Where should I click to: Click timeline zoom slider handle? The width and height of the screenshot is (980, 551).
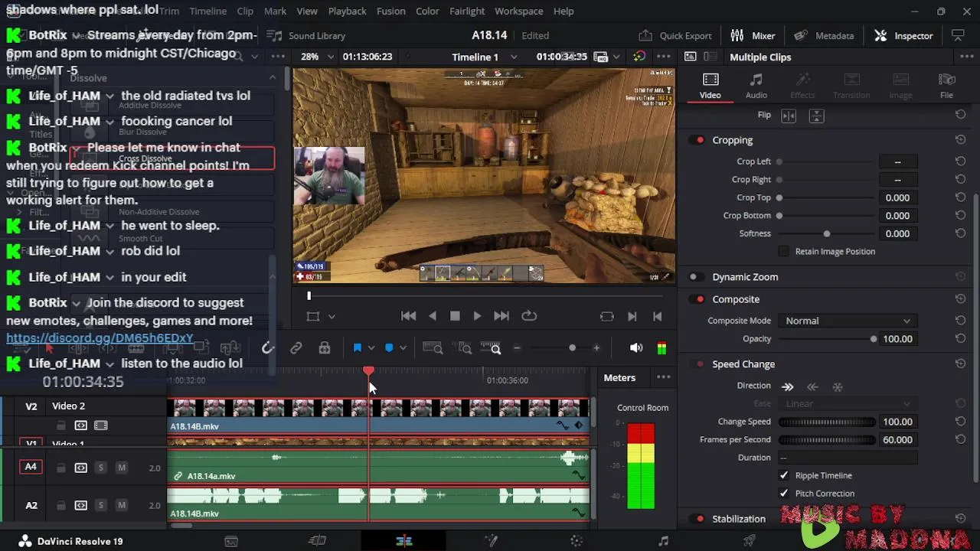572,348
